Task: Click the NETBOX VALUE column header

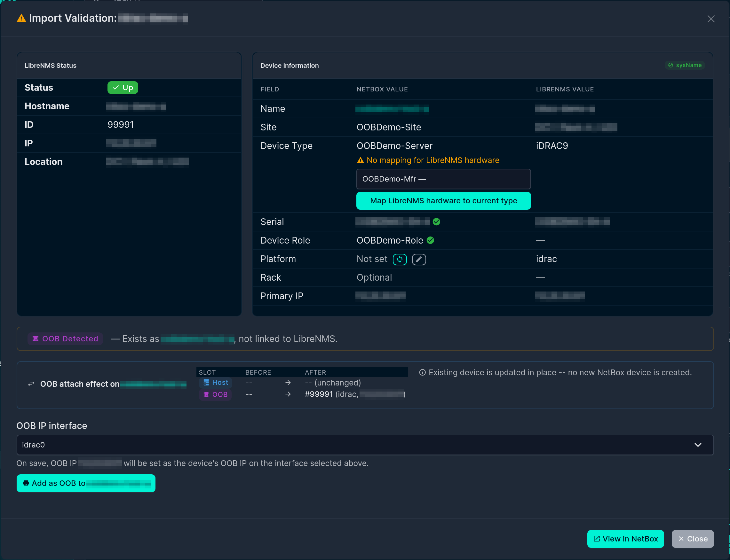Action: [x=382, y=89]
